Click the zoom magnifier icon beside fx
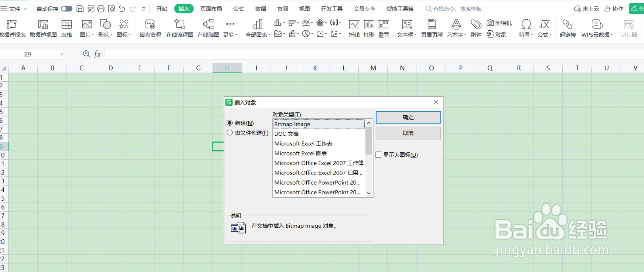644x272 pixels. (x=86, y=54)
